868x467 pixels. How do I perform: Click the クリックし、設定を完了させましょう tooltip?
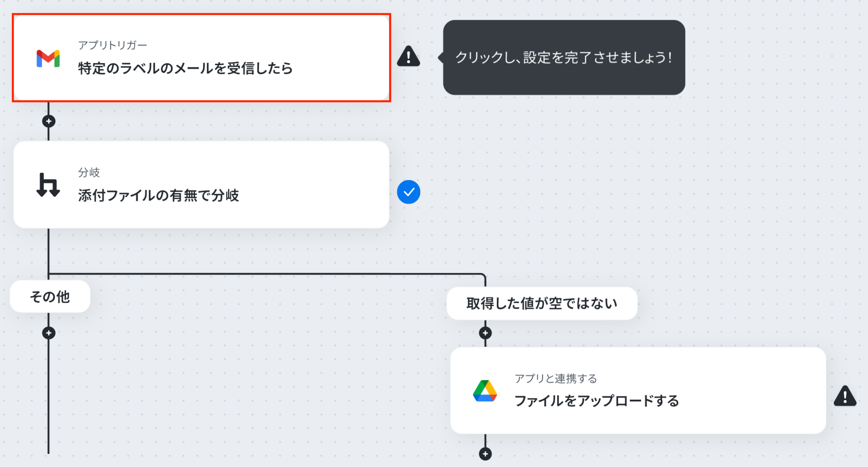point(564,58)
